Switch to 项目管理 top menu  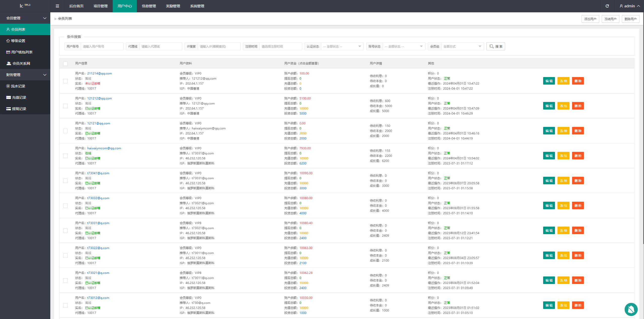coord(101,6)
